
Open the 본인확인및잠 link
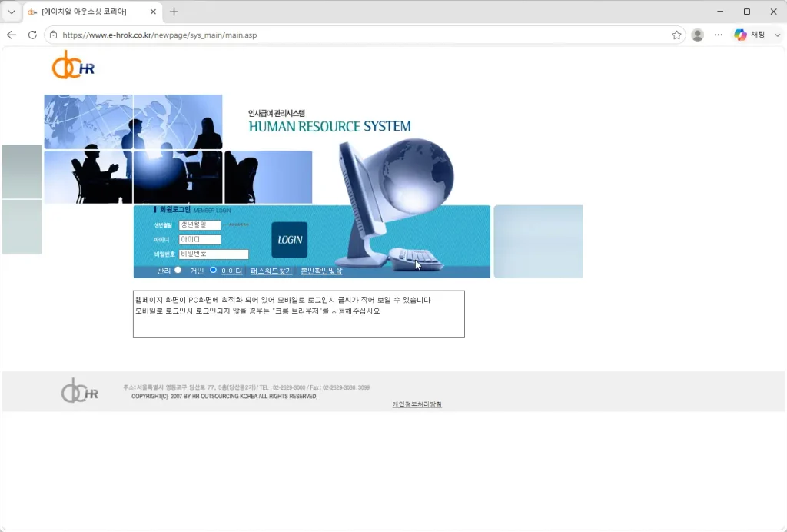point(321,271)
